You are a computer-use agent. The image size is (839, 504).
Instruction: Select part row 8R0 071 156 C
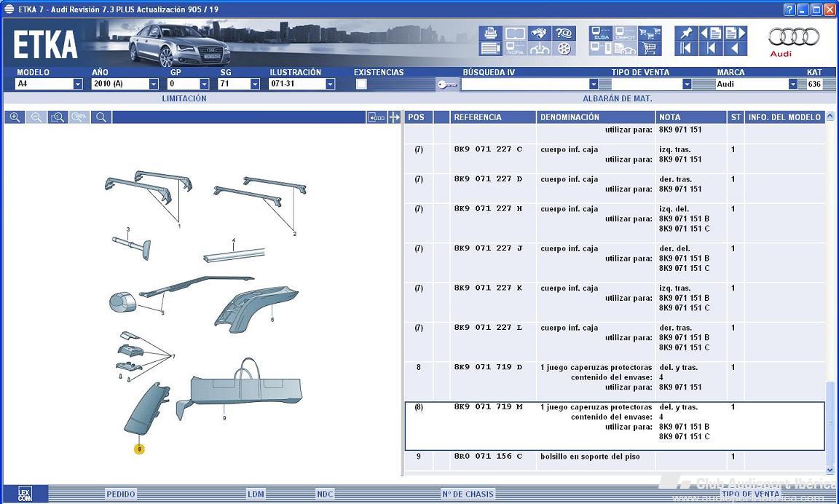point(614,460)
